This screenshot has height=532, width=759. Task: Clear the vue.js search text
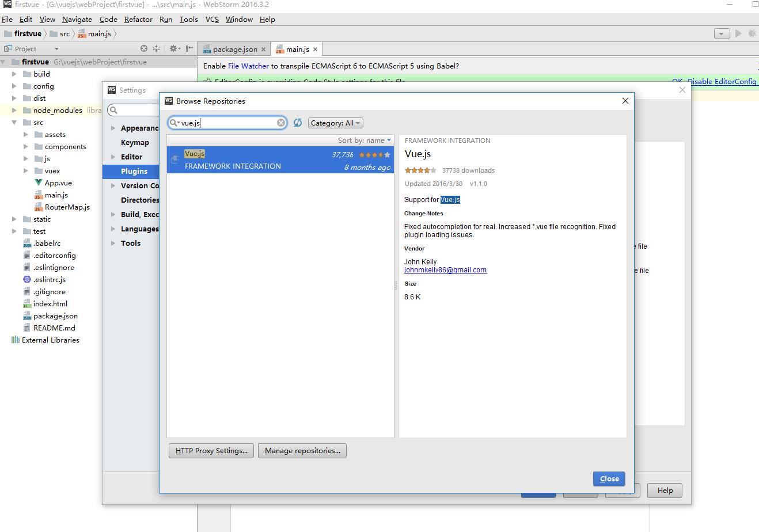coord(281,123)
